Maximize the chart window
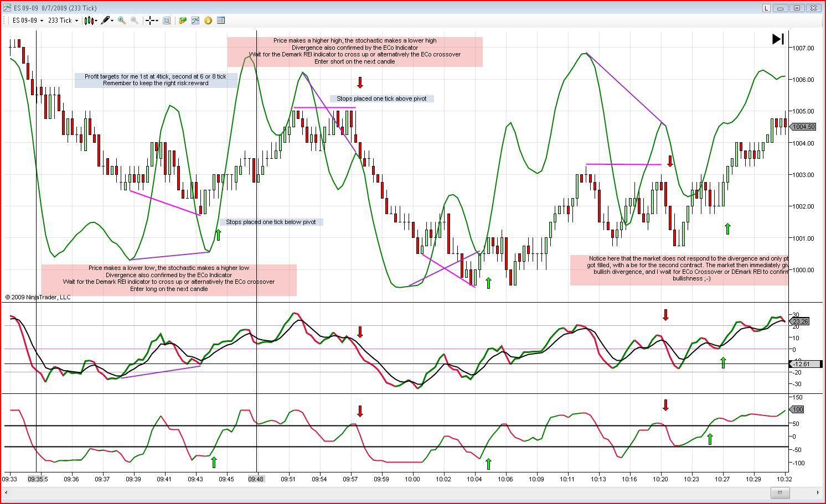This screenshot has width=826, height=504. [x=797, y=8]
